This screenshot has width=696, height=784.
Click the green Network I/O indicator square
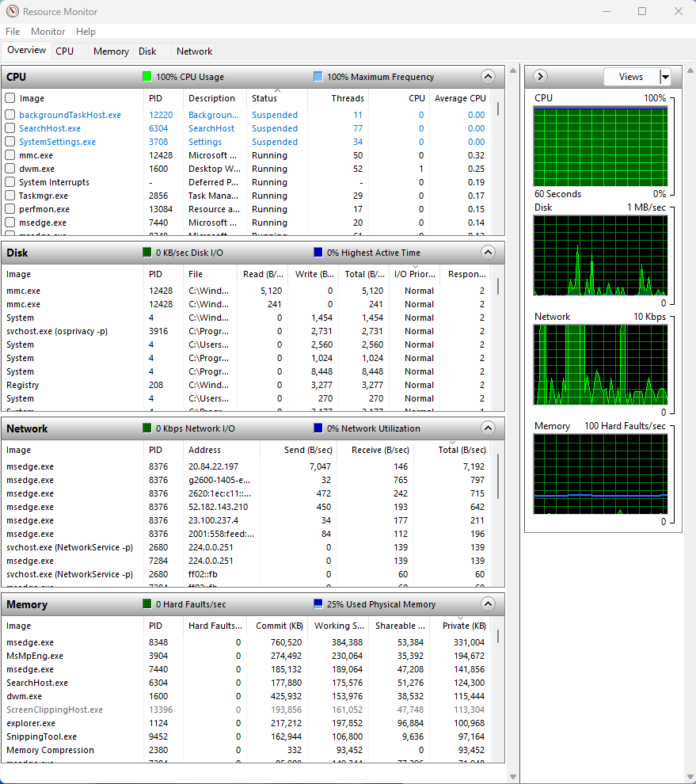coord(147,428)
